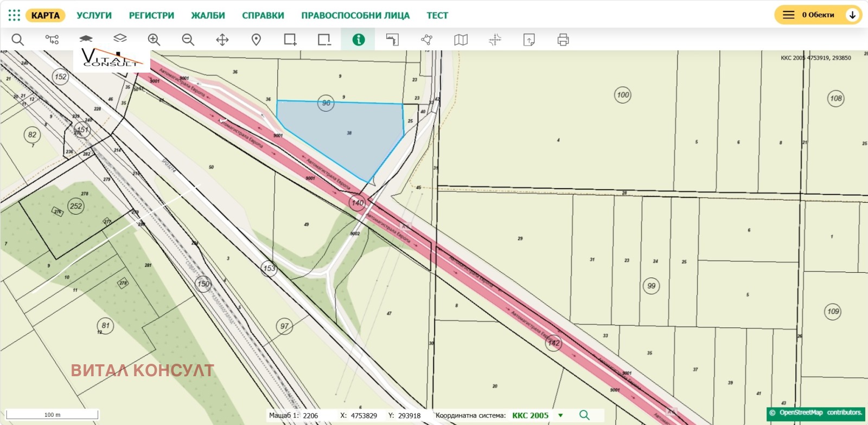Select the measure ruler tool
The image size is (868, 425).
(392, 40)
